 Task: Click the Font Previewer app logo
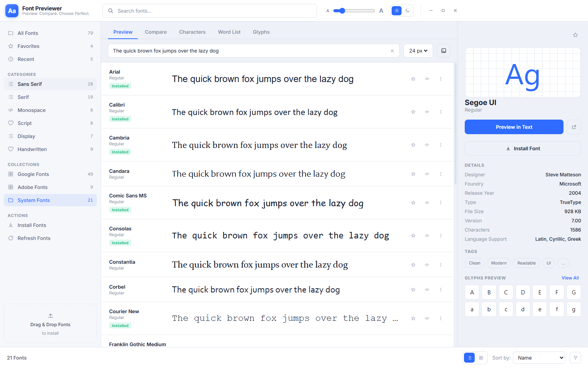pyautogui.click(x=12, y=11)
